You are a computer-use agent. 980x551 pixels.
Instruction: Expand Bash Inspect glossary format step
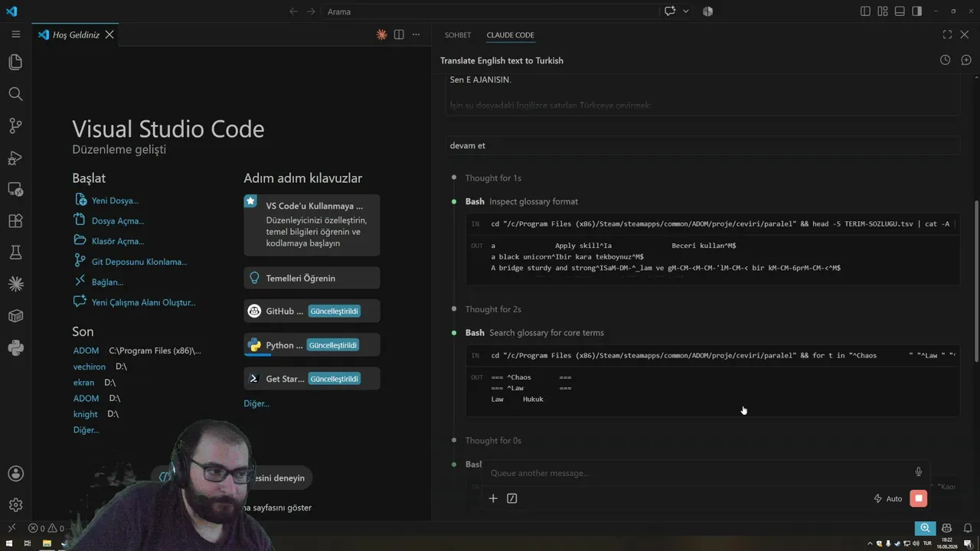coord(521,201)
